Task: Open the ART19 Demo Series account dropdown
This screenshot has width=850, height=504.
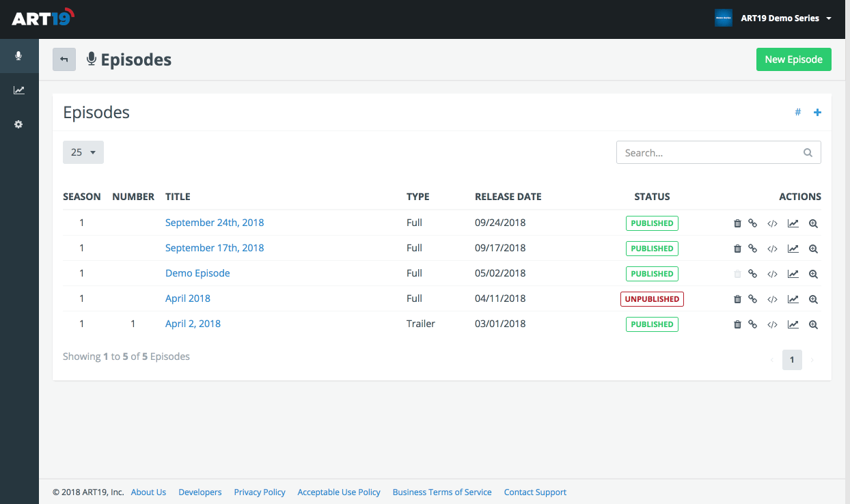Action: (773, 18)
